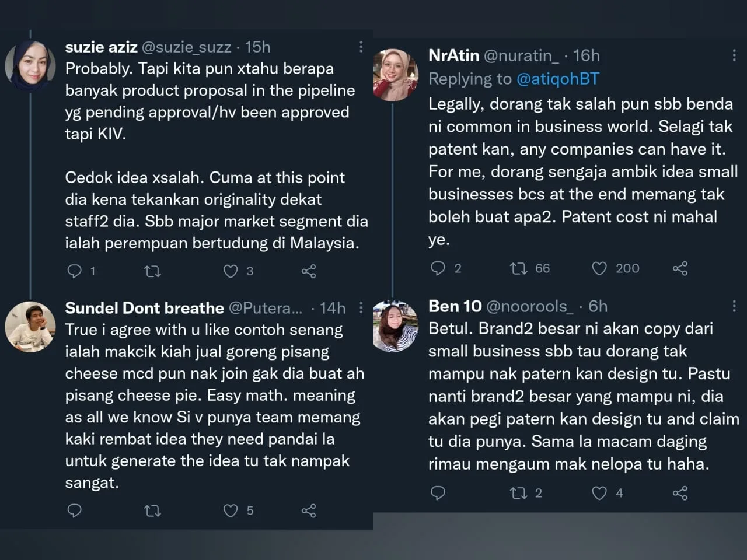Open more options on NrAtin's tweet
Screen dimensions: 747x560
734,55
